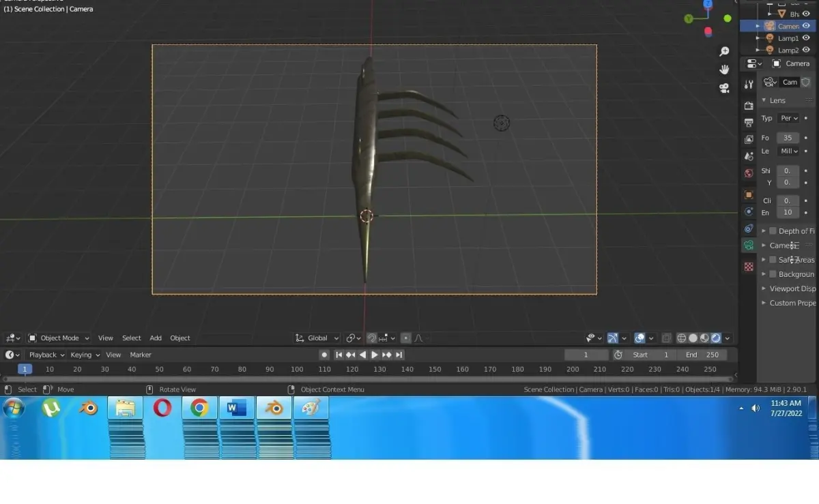Open Google Chrome from the taskbar

pos(199,408)
